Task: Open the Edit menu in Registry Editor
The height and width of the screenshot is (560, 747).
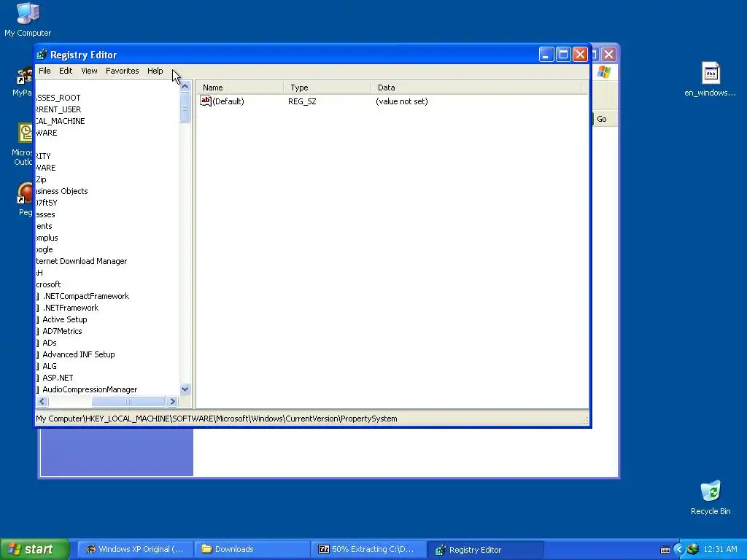Action: click(x=66, y=71)
